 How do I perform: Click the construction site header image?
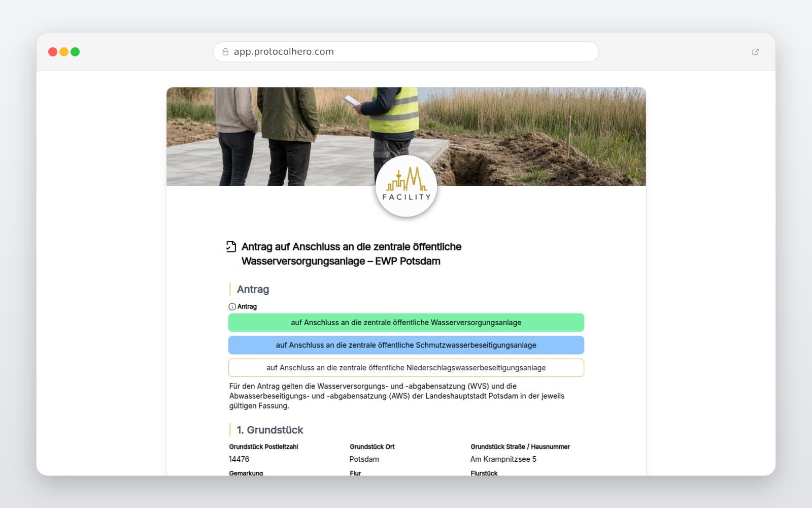click(x=406, y=137)
